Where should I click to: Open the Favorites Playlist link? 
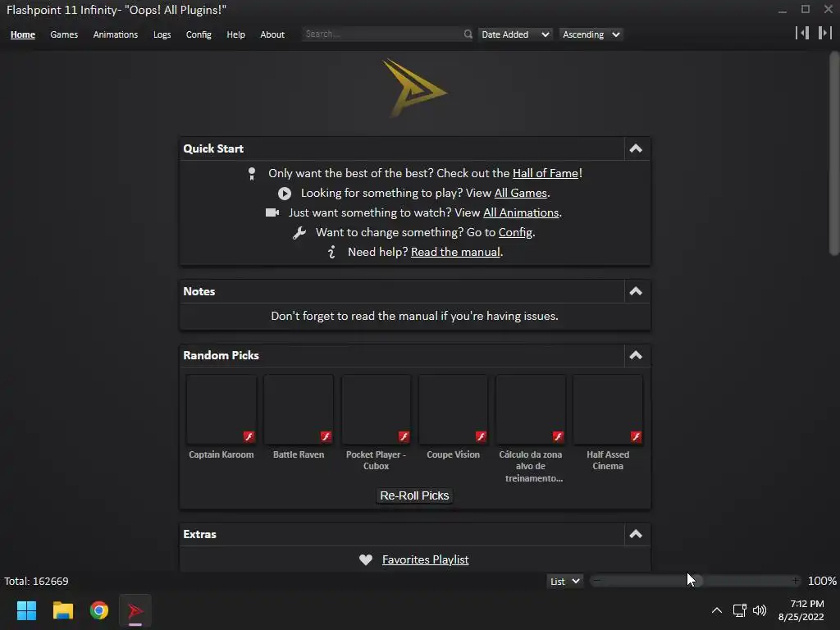[x=426, y=559]
